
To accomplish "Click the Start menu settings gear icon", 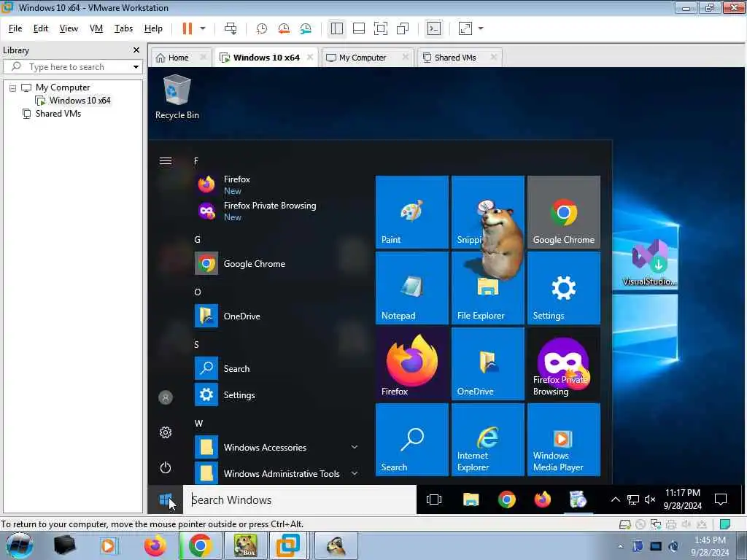I will [x=166, y=432].
